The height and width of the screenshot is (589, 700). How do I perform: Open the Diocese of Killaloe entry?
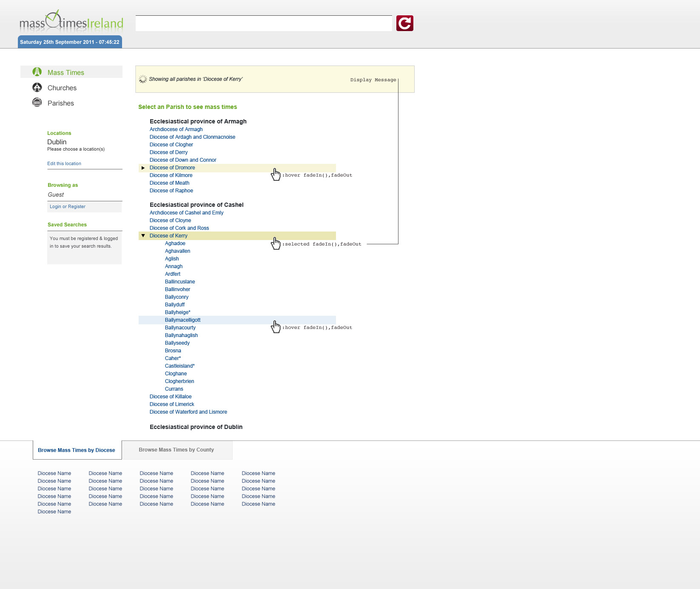171,397
